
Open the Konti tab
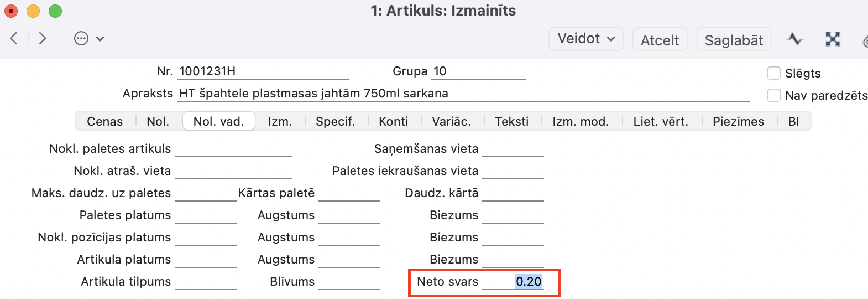pos(393,121)
